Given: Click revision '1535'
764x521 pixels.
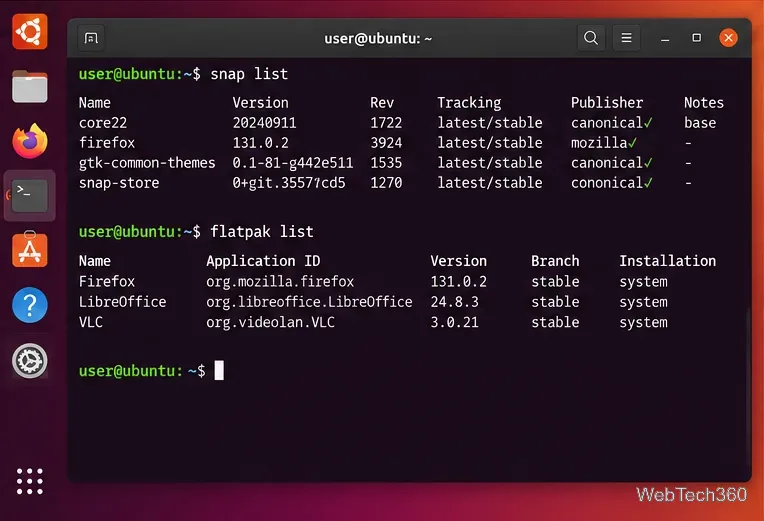Looking at the screenshot, I should (386, 163).
